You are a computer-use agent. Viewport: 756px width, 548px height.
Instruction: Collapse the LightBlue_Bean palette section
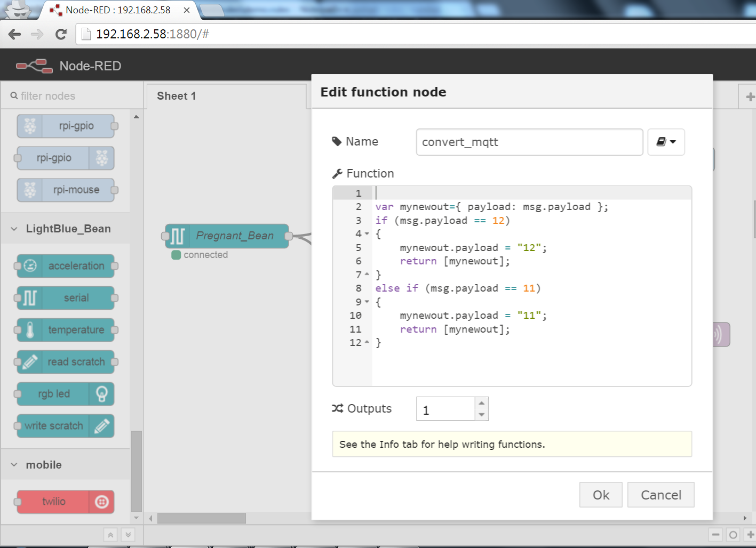(x=13, y=228)
